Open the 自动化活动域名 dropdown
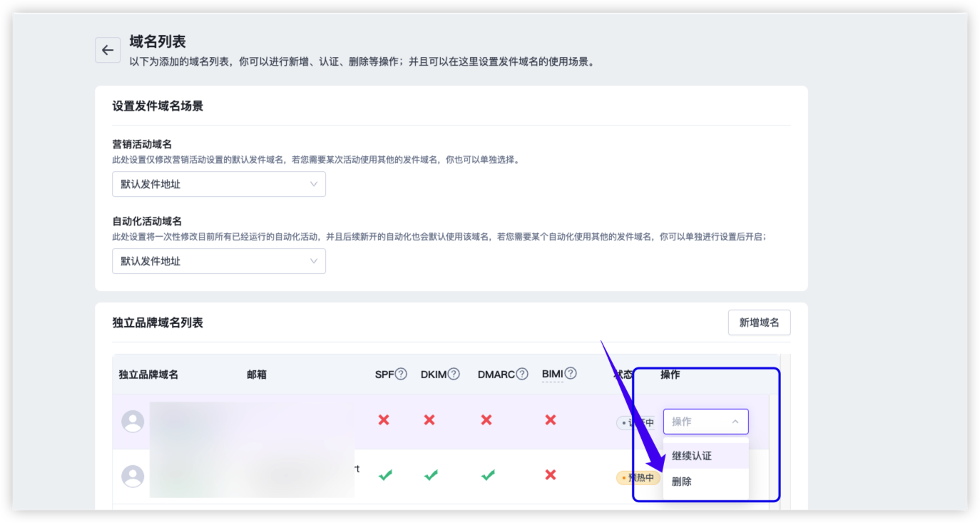The height and width of the screenshot is (523, 980). click(x=219, y=261)
